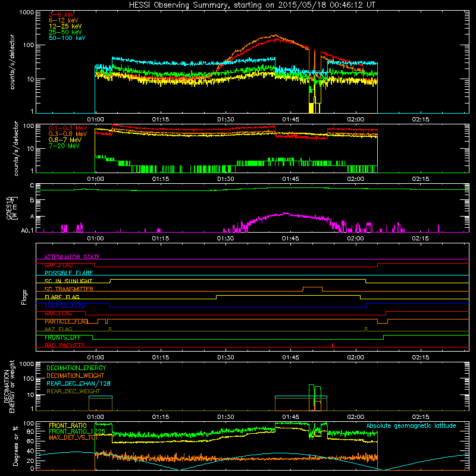
Task: Click the 12-25 keV legend entry
Action: point(65,26)
